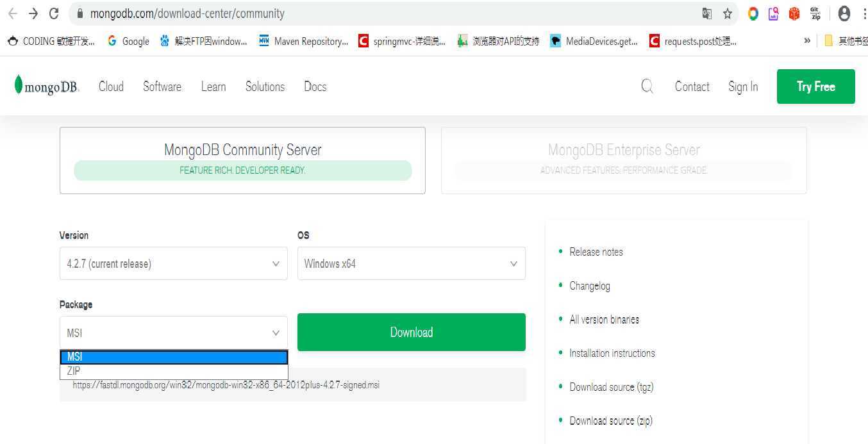Click Sign In

click(x=743, y=86)
